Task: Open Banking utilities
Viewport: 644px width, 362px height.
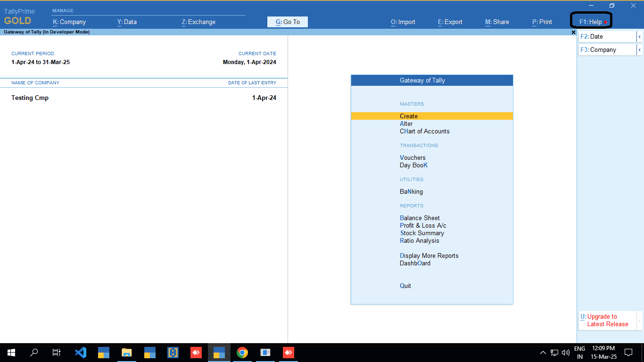Action: point(411,191)
